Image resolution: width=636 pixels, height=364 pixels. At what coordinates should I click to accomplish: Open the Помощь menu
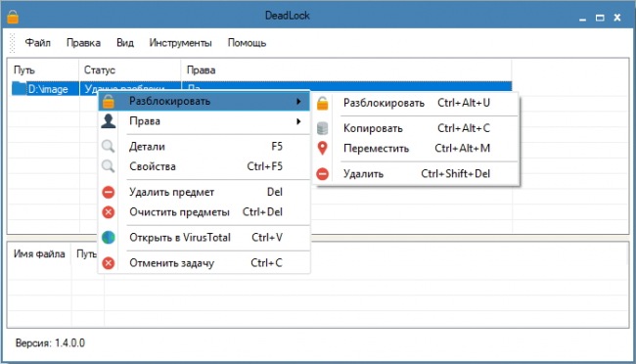[x=247, y=43]
